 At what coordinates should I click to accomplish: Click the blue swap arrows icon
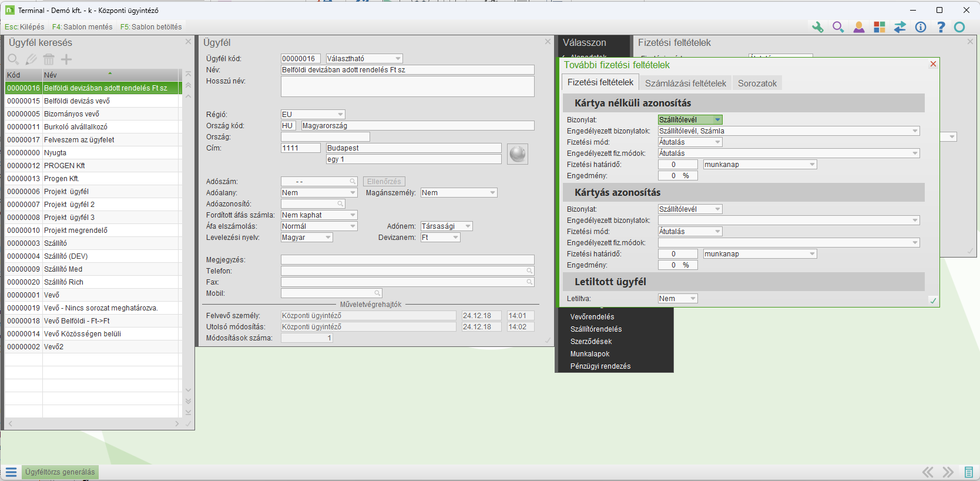900,27
